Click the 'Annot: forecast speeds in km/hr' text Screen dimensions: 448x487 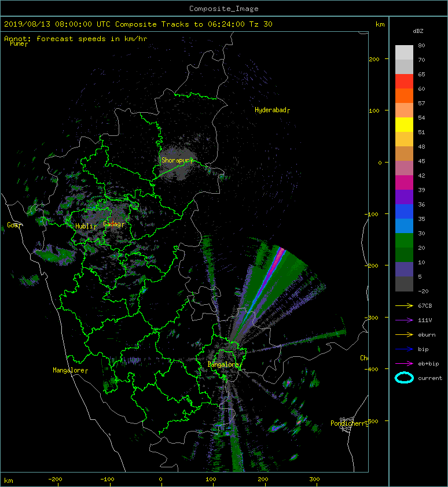coord(76,39)
